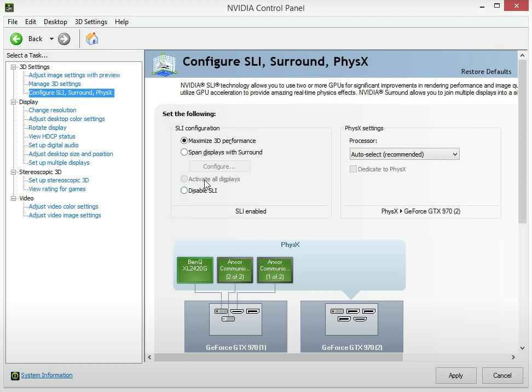Open Set up multiple displays task

point(59,163)
